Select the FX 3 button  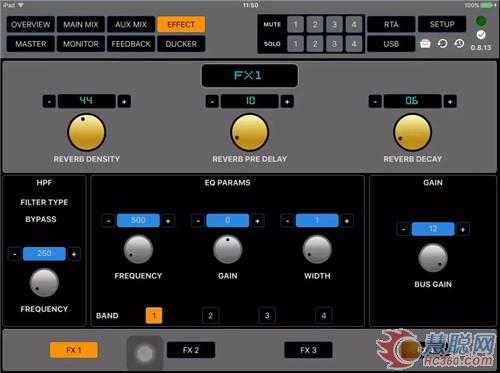tap(308, 350)
